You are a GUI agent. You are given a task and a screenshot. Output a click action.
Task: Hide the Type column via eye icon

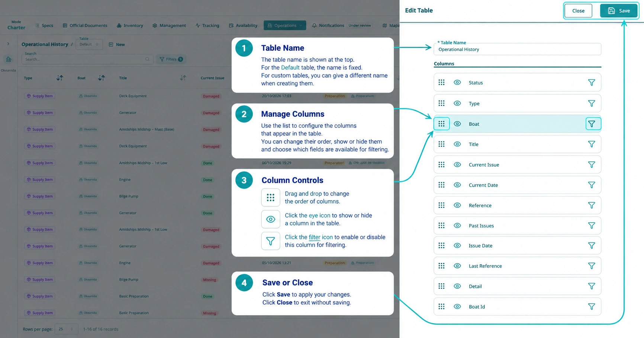pyautogui.click(x=457, y=103)
